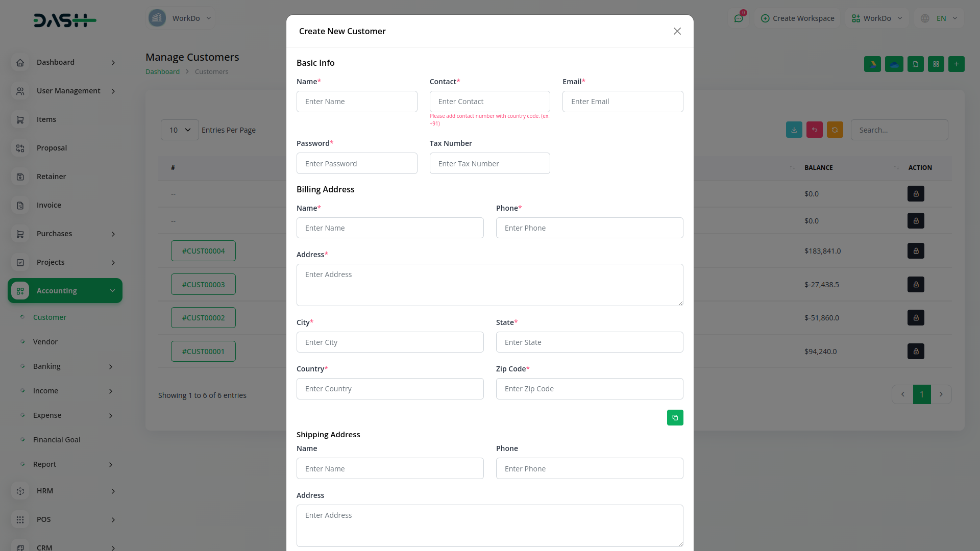The height and width of the screenshot is (551, 980).
Task: Open the #CUST00004 customer link
Action: click(203, 251)
